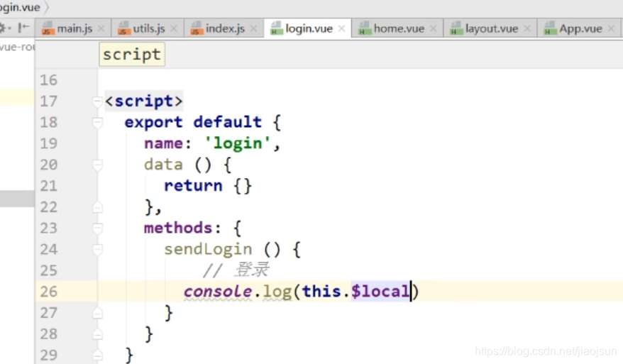Click the App.vue file type icon
Image resolution: width=623 pixels, height=364 pixels.
click(x=551, y=28)
